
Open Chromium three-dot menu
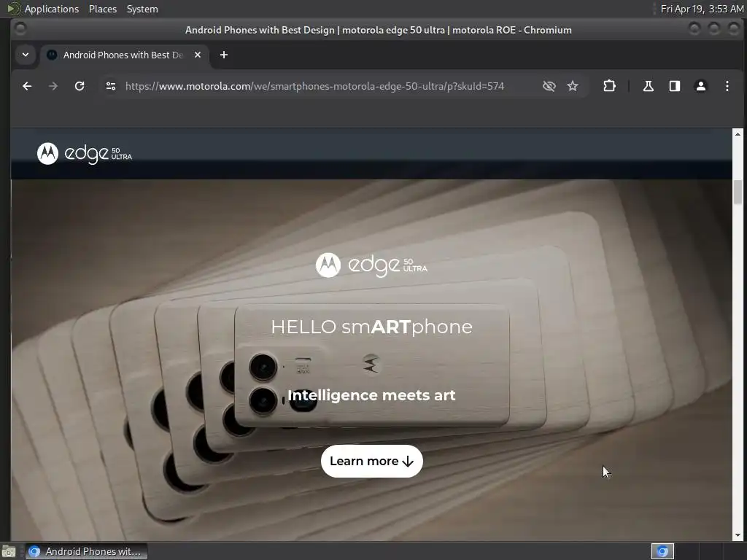(x=727, y=86)
